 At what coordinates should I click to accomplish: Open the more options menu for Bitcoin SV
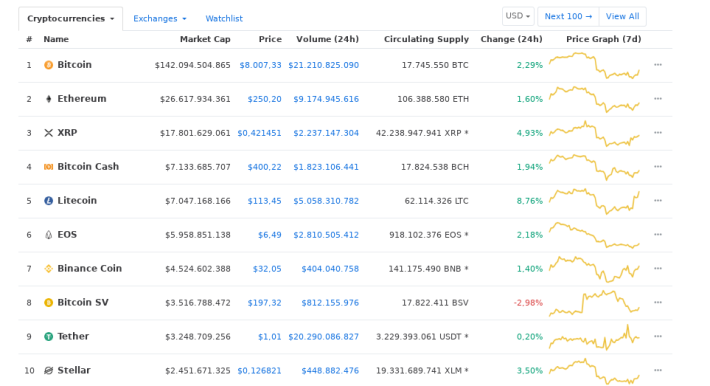pyautogui.click(x=658, y=303)
